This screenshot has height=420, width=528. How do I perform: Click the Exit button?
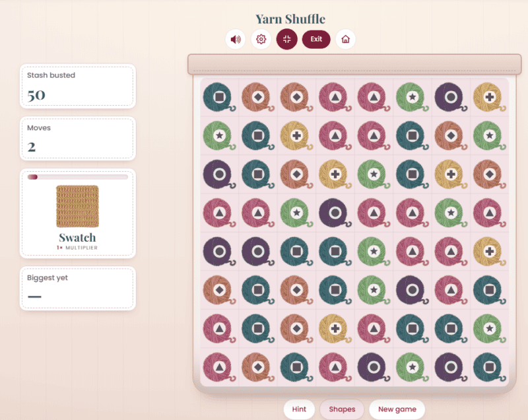[x=316, y=40]
